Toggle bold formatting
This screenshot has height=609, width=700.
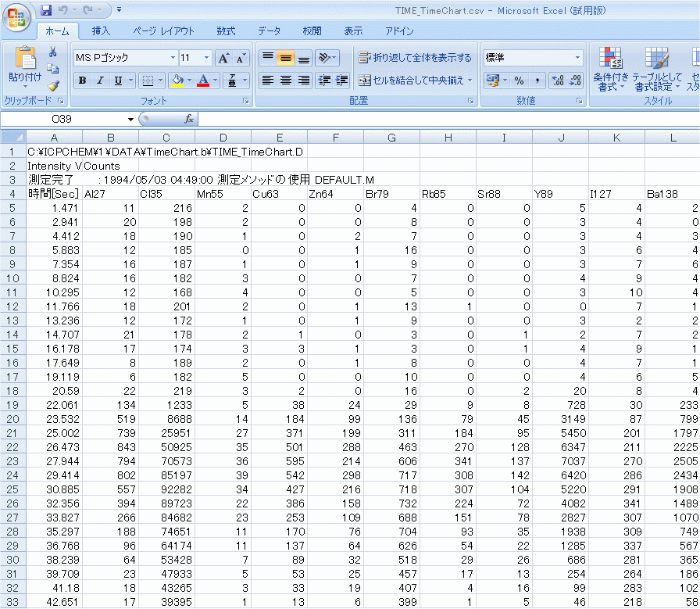click(x=82, y=81)
